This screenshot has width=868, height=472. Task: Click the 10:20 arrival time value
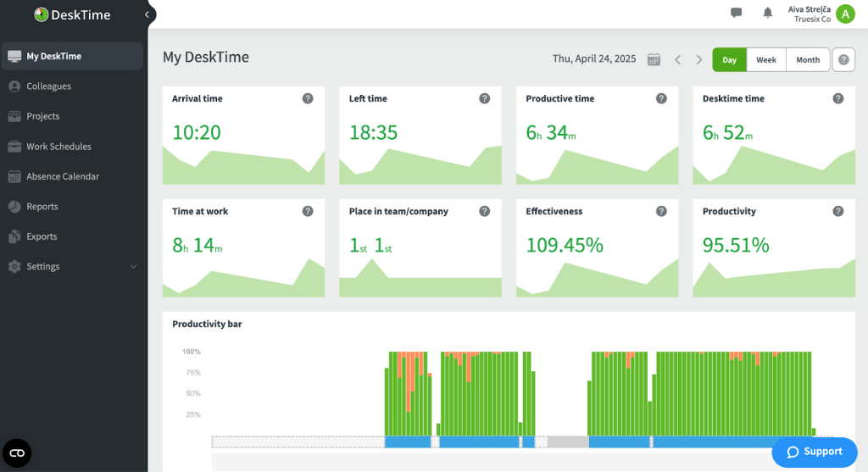(x=197, y=133)
